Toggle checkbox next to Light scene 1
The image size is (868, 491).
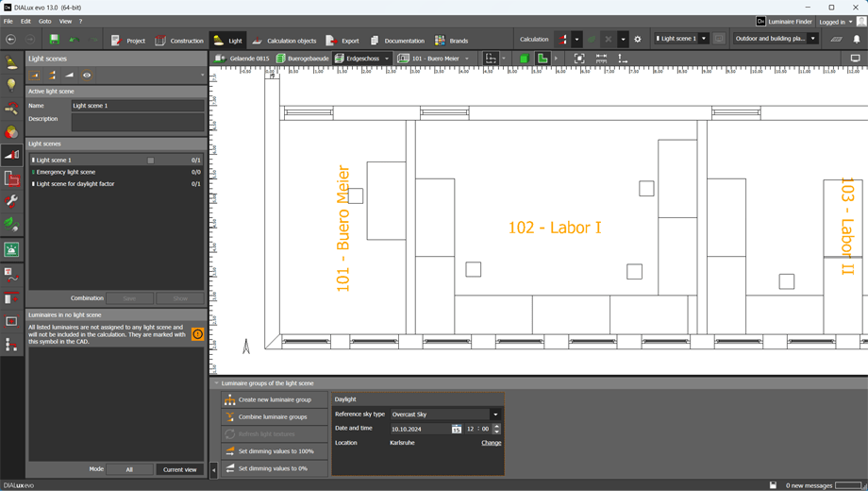150,161
